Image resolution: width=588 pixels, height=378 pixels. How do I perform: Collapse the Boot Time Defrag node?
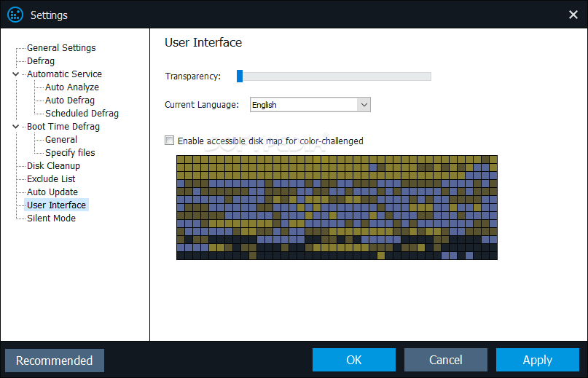click(x=16, y=127)
